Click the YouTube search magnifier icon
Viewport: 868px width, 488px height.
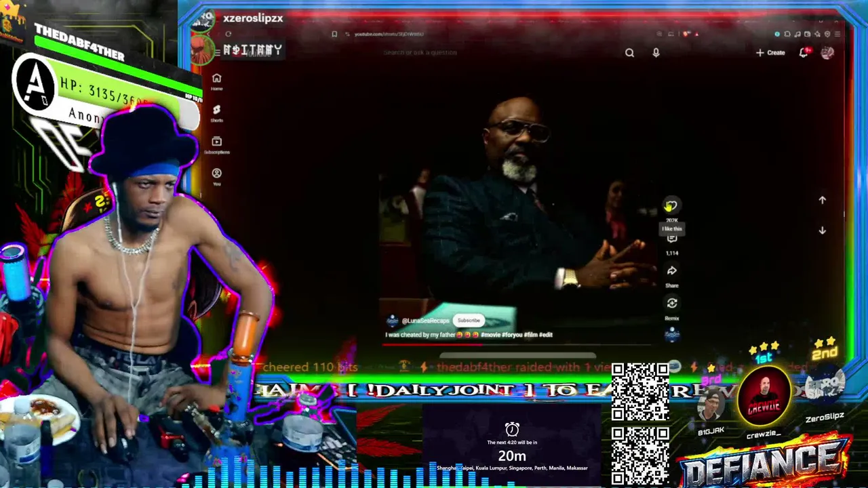coord(629,53)
